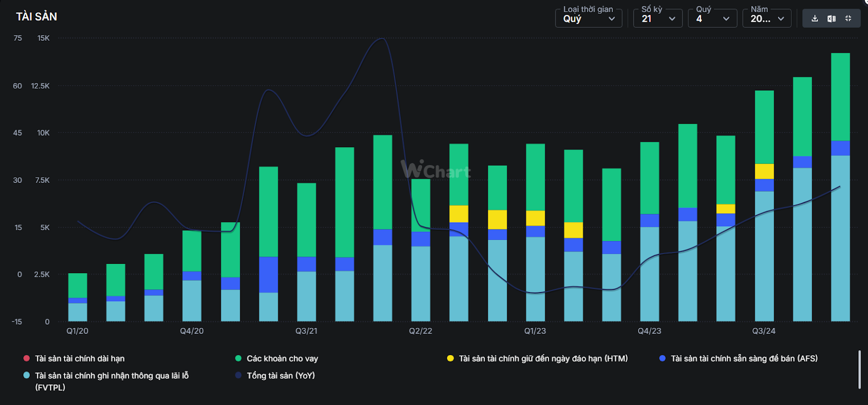
Task: Toggle Các khoản cho vay legend
Action: (x=282, y=358)
